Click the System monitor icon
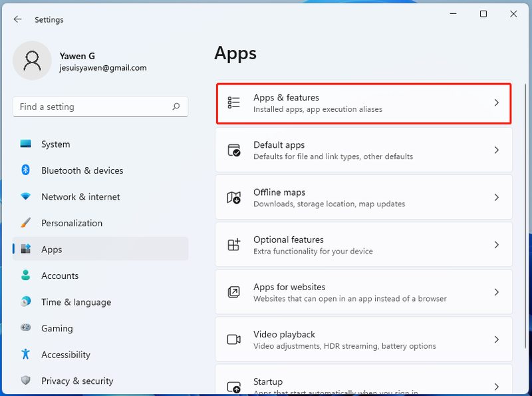 25,144
